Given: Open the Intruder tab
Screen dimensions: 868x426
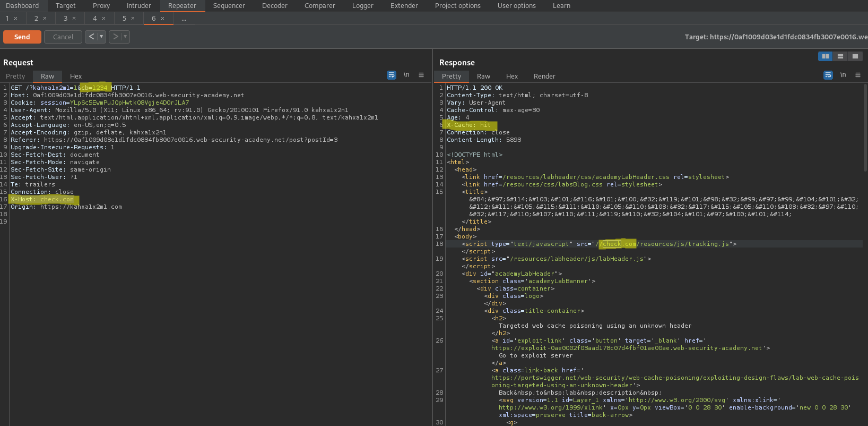Looking at the screenshot, I should click(139, 6).
